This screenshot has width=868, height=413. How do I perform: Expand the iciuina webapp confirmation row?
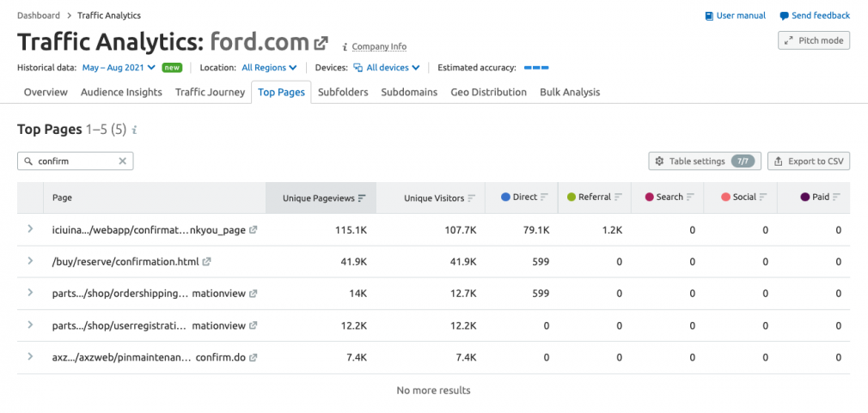30,229
